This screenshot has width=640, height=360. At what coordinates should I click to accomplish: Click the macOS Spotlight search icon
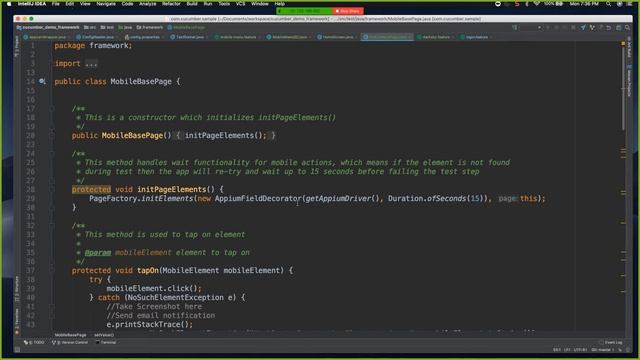(x=609, y=4)
